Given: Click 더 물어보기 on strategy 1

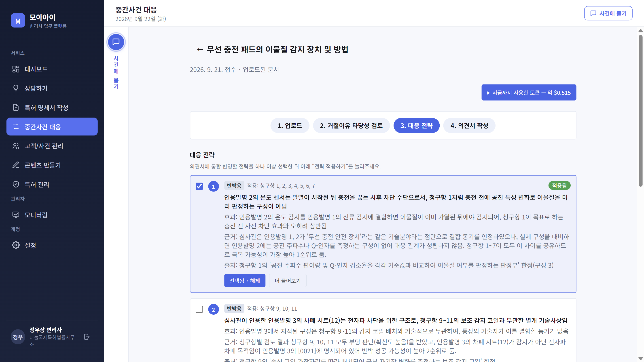Looking at the screenshot, I should coord(288,281).
